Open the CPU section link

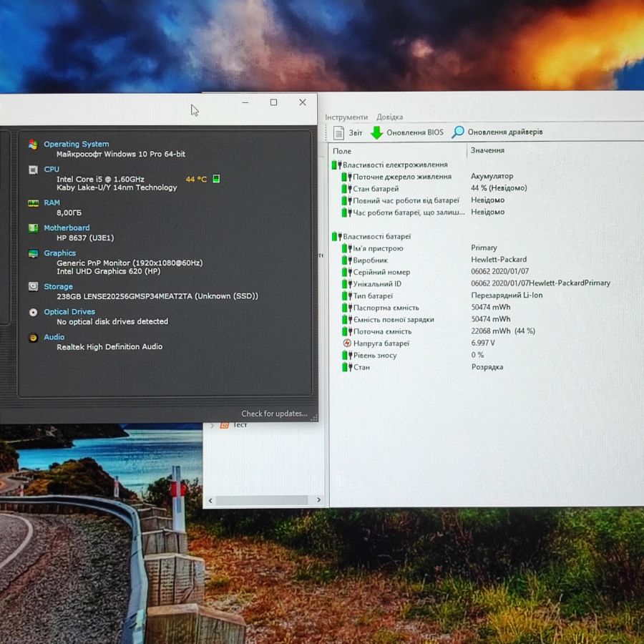(52, 169)
